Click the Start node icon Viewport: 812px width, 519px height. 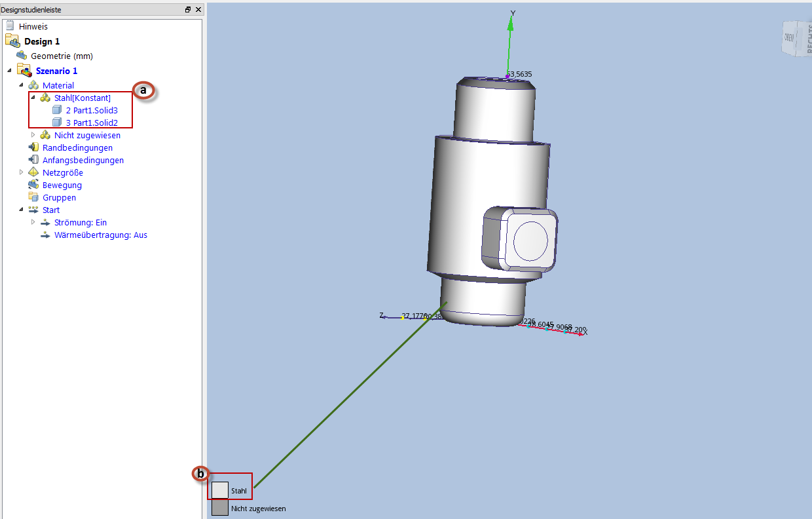click(33, 210)
